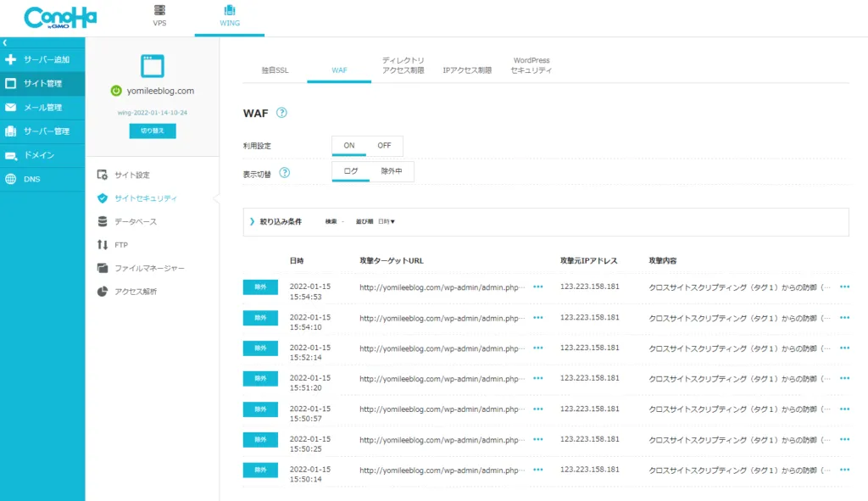Click the データベース cylinder icon
The height and width of the screenshot is (501, 868).
(103, 221)
